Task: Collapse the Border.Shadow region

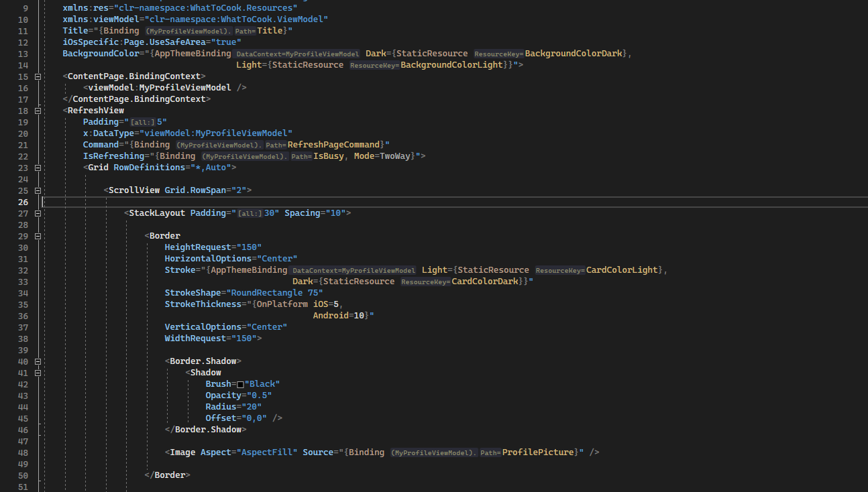Action: 38,361
